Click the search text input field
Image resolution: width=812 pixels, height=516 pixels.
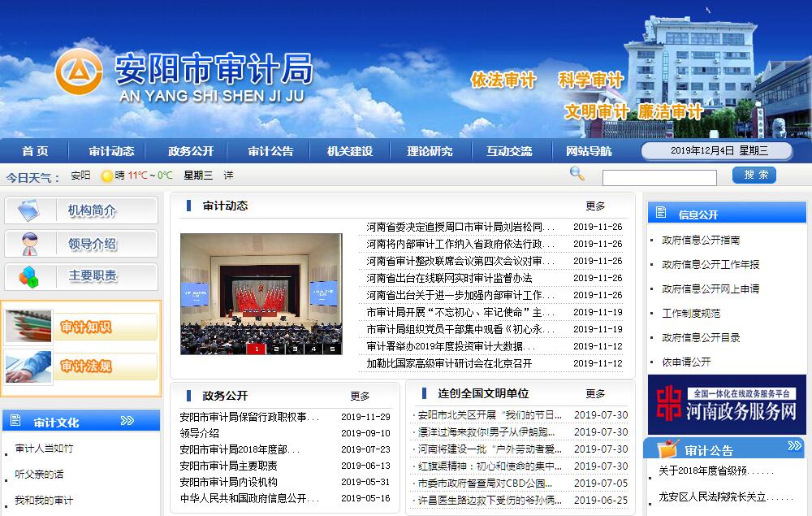659,177
